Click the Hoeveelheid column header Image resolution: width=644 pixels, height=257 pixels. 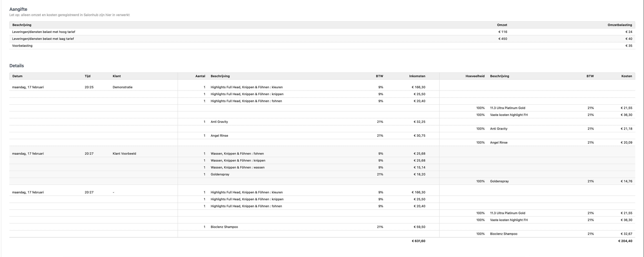click(x=475, y=76)
